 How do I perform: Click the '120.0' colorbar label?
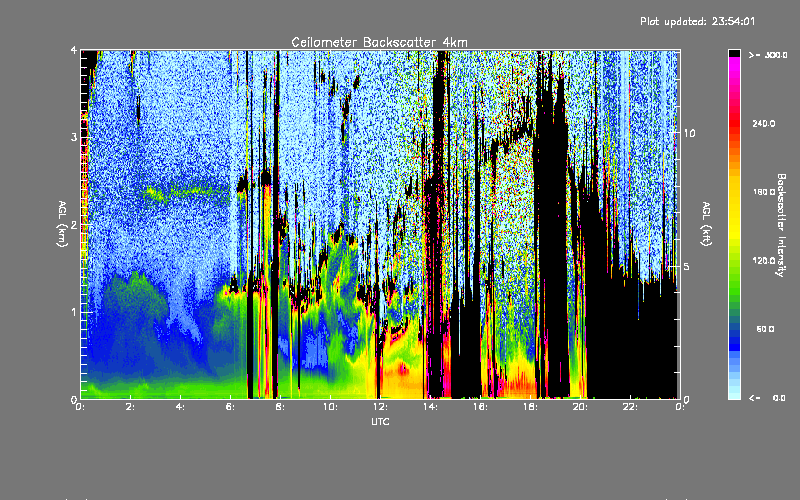[764, 261]
